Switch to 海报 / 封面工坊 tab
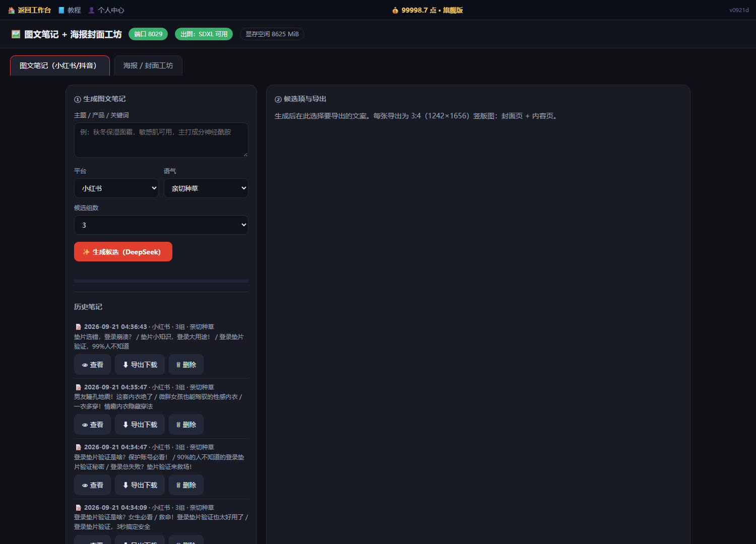Screen dimensions: 756x544 (x=148, y=65)
